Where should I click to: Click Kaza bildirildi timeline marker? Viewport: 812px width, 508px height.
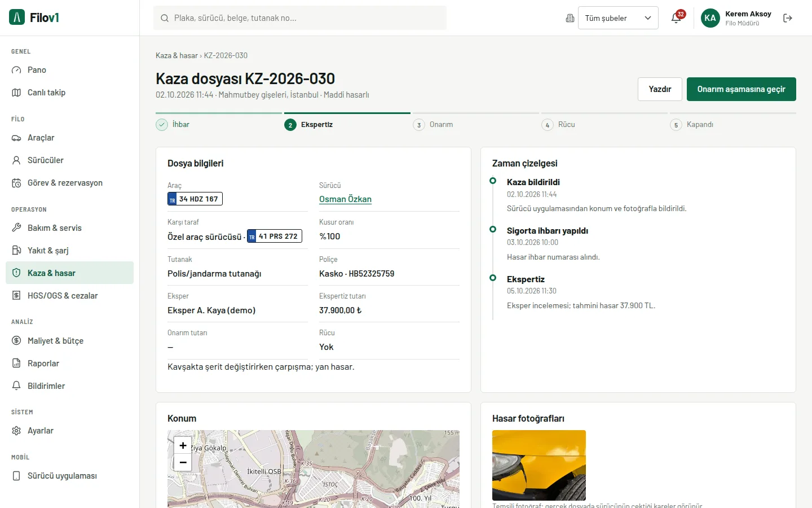coord(493,181)
